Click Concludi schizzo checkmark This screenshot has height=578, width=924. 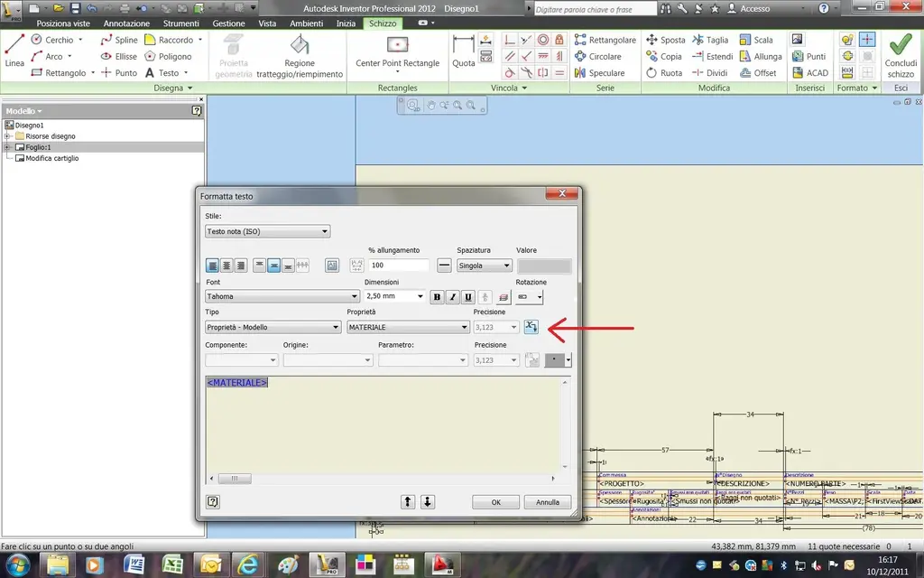tap(901, 54)
